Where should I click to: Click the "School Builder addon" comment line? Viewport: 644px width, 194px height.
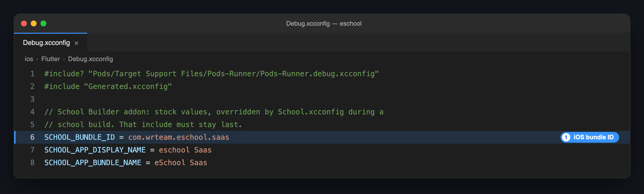pos(214,112)
